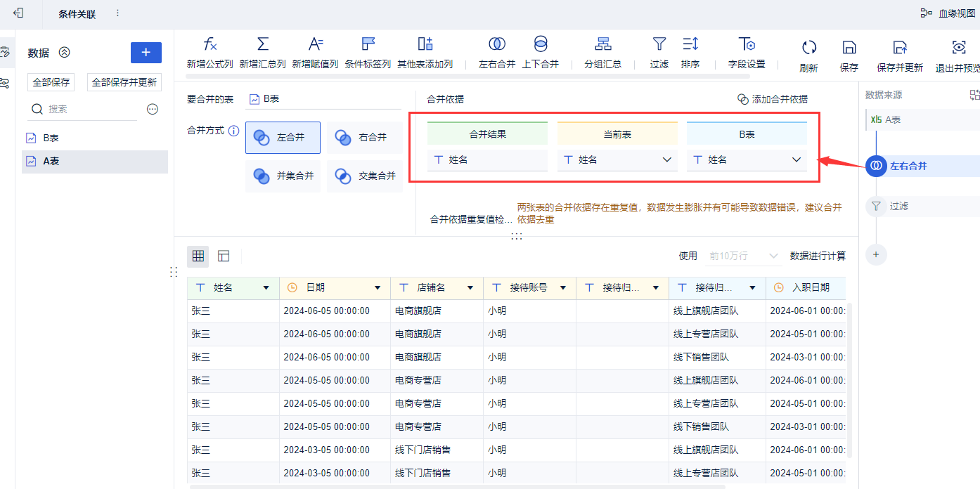This screenshot has width=980, height=489.
Task: Select the 并集合并 merge option
Action: pos(283,176)
